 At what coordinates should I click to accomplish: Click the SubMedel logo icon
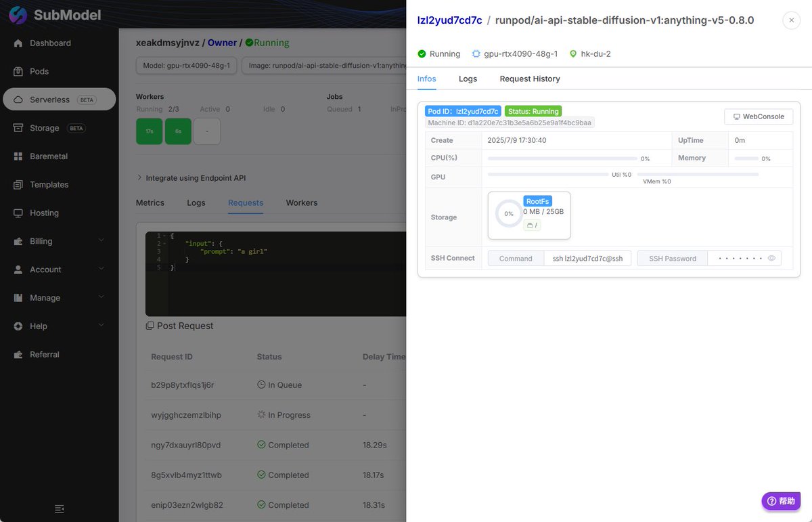18,15
